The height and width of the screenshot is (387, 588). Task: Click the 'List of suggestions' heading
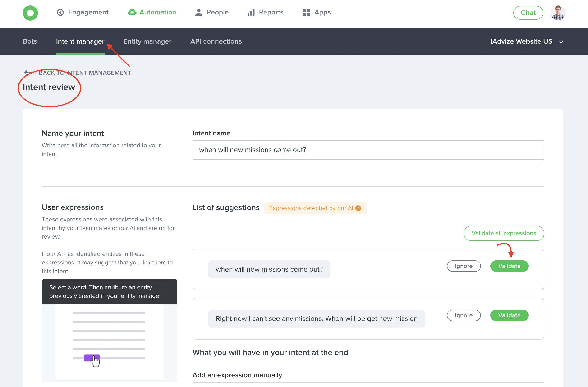[x=226, y=207]
